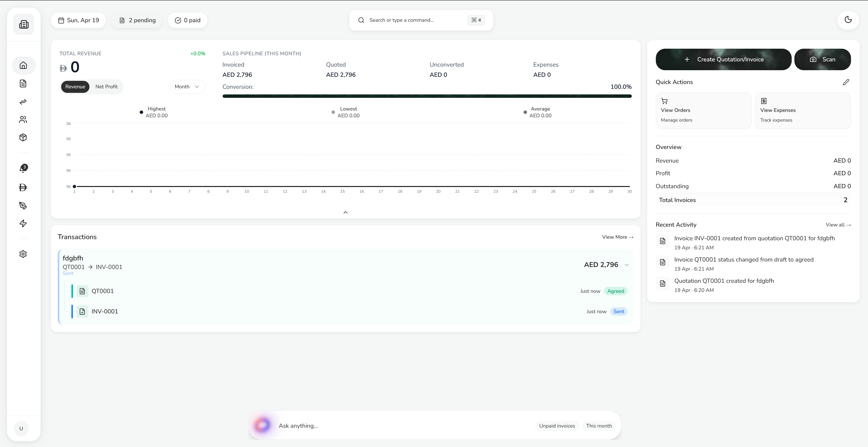Screen dimensions: 868x447
Task: Collapse the revenue chart panel chevron
Action: coord(345,213)
